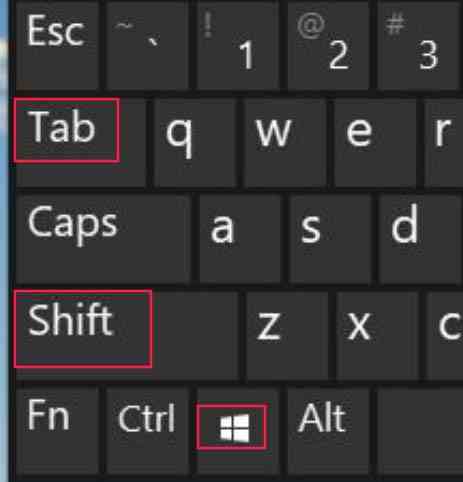Tap the letter a key
Screen dimensions: 463x482
point(240,239)
